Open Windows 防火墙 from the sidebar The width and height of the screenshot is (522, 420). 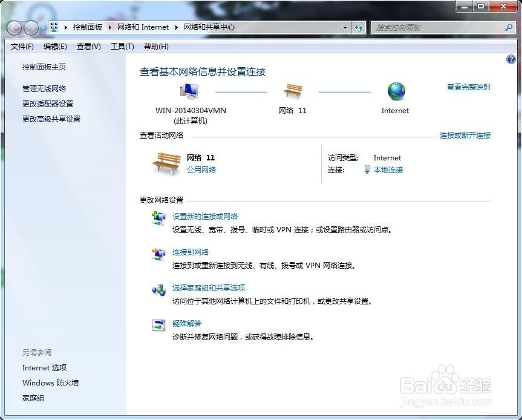(x=50, y=383)
